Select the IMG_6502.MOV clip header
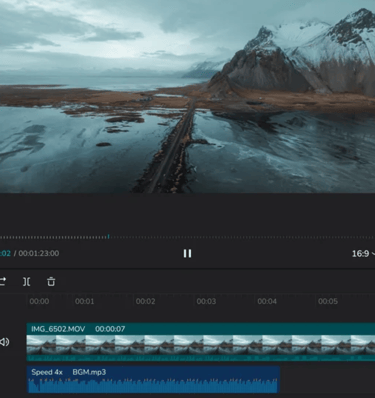 (201, 329)
